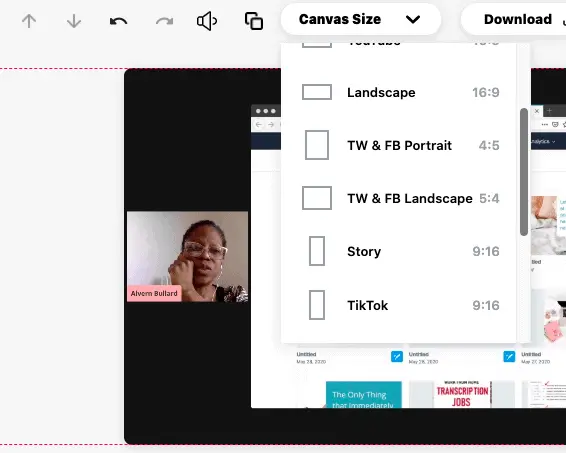Click the browser back arrow in recording
The height and width of the screenshot is (453, 566).
click(258, 125)
